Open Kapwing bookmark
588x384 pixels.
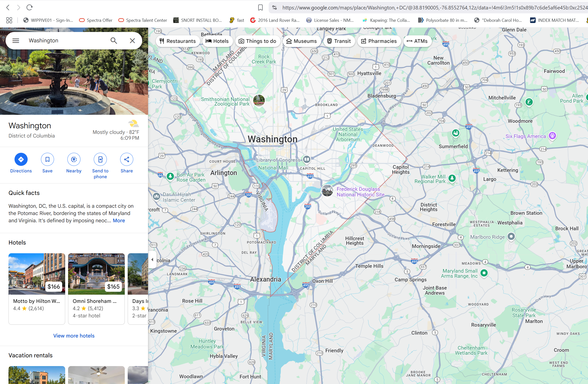(x=386, y=20)
